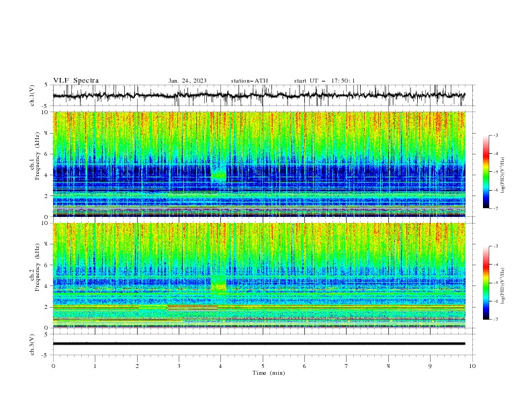
Task: Click the ch.2 'Frequency (kHz)' axis label
Action: [x=38, y=267]
